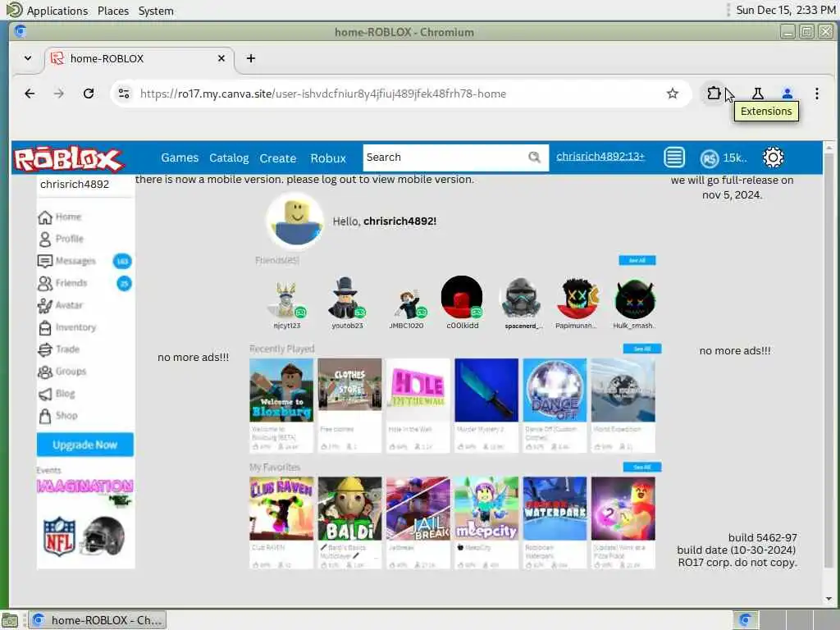The height and width of the screenshot is (630, 840).
Task: Bookmark this page with star icon
Action: point(673,94)
